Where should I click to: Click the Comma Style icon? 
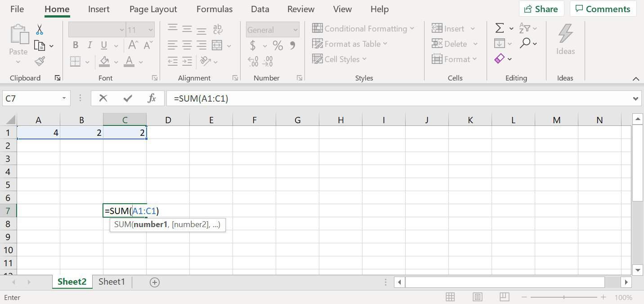292,45
